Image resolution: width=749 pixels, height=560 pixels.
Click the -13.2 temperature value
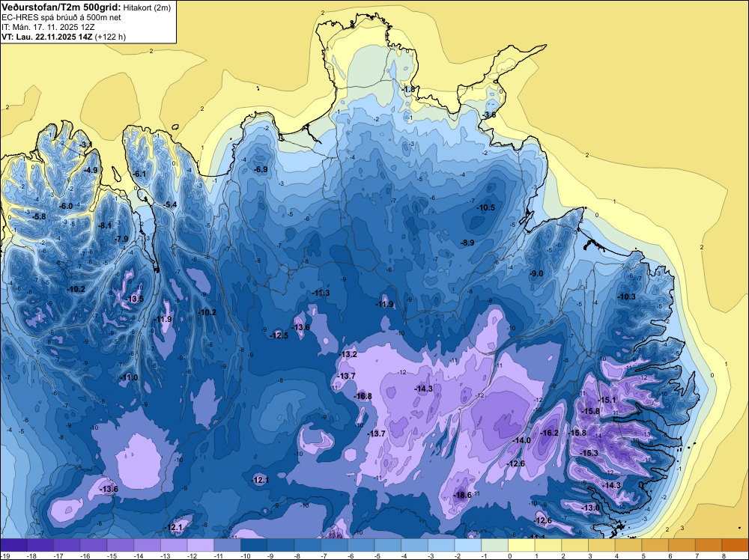click(x=348, y=355)
